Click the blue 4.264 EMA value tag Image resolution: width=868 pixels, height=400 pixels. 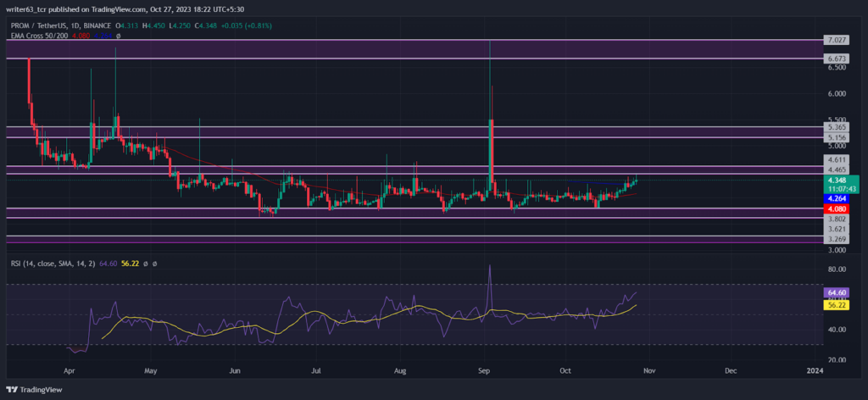point(835,198)
